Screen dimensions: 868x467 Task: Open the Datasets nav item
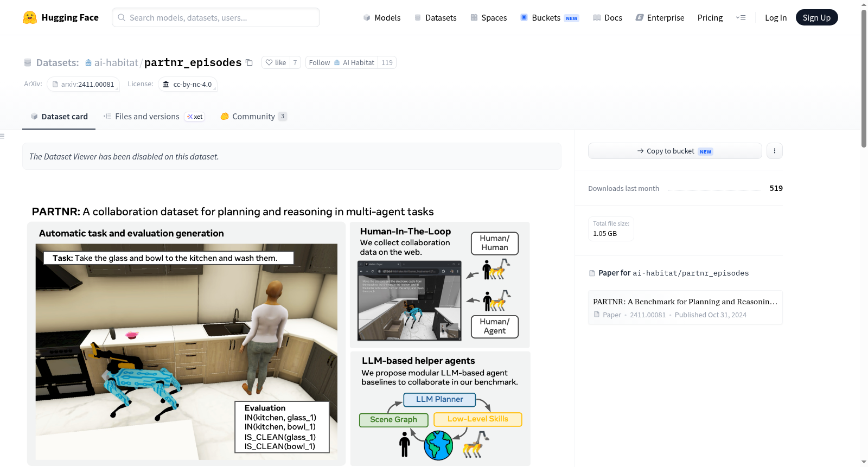[x=435, y=17]
